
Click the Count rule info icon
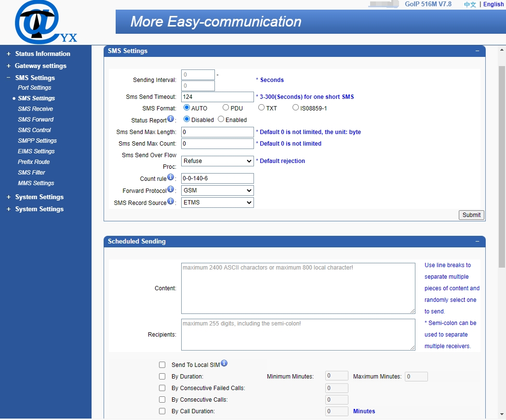[172, 176]
